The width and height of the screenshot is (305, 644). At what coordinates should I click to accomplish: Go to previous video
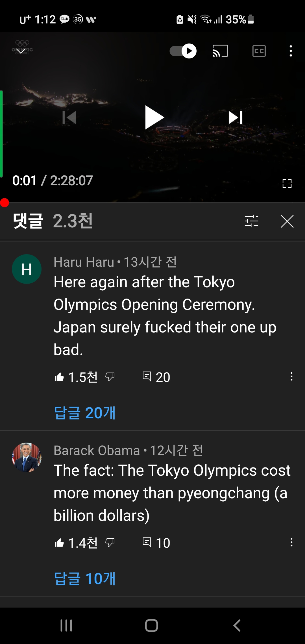69,118
